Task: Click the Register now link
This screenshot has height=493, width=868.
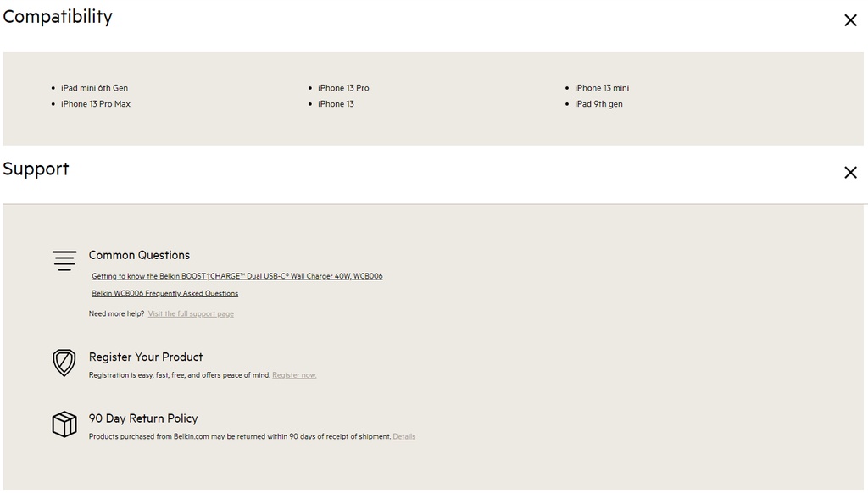Action: pyautogui.click(x=294, y=375)
